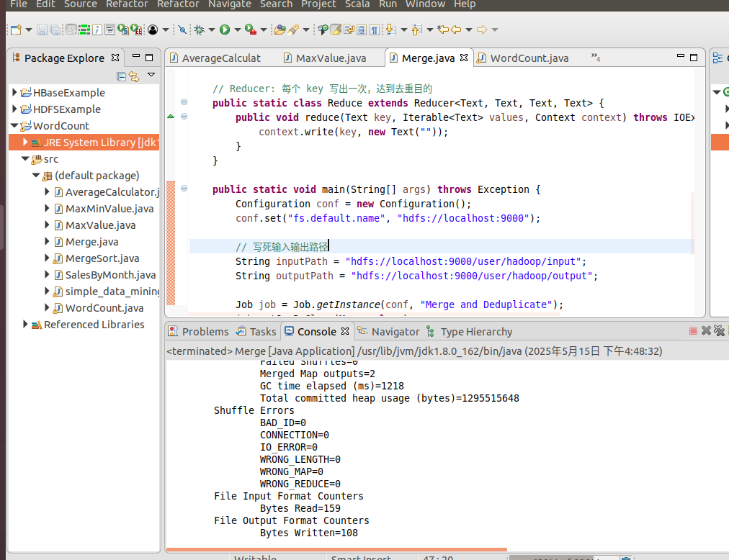
Task: Toggle show whitespace characters pilcrow icon
Action: 375,30
